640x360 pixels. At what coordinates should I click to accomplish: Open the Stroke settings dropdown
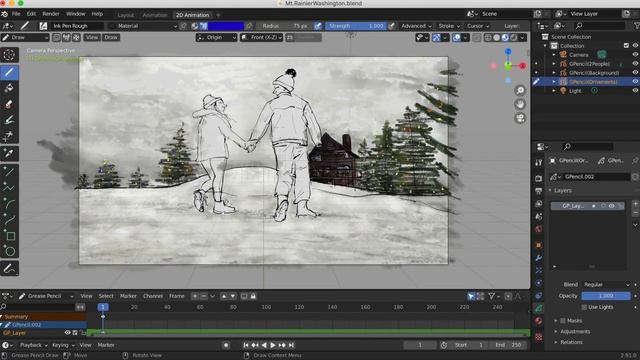[449, 26]
